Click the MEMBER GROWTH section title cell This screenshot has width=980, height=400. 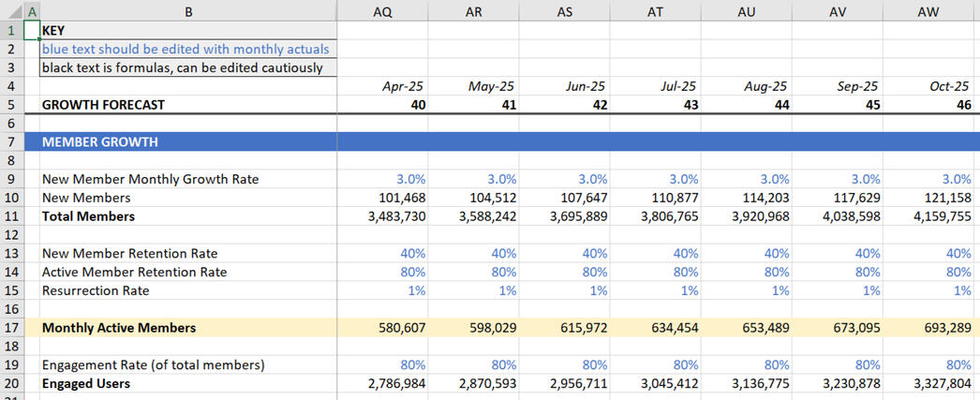(188, 142)
